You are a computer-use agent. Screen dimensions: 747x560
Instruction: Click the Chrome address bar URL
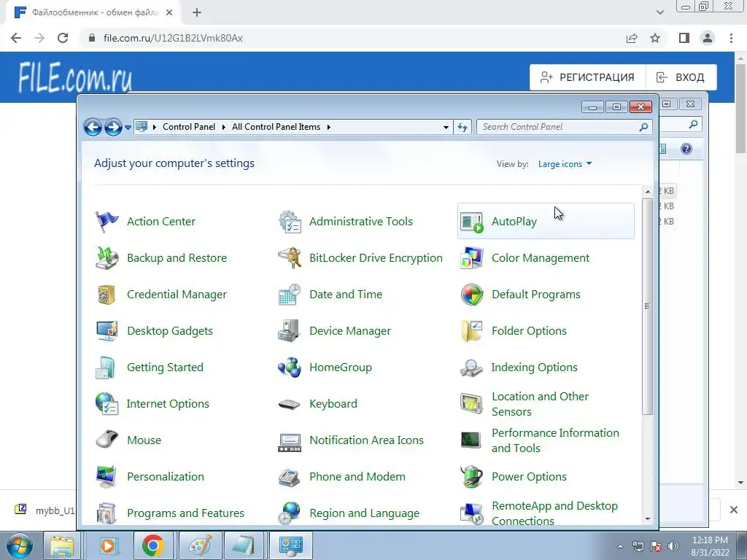[173, 38]
